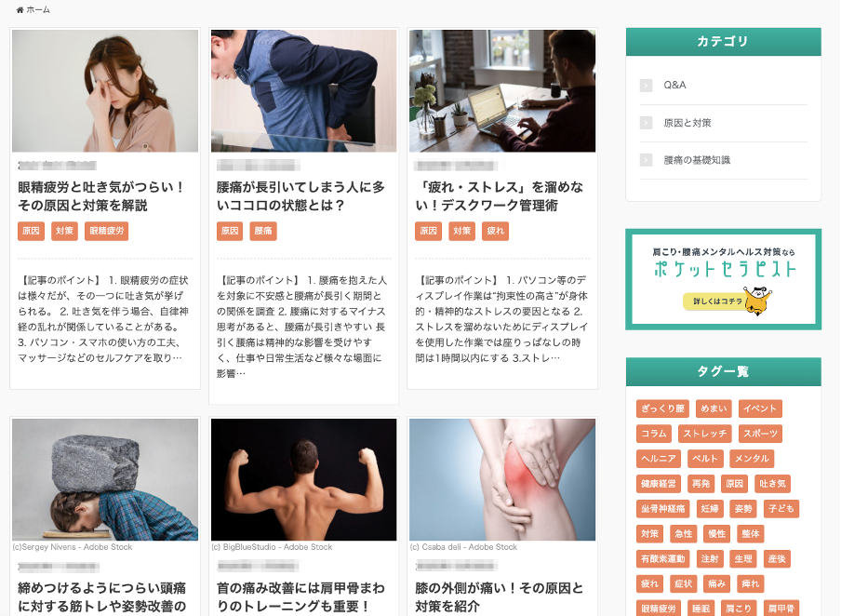Screen dimensions: 841x616
Task: Select the ストレッチ tag in tag list
Action: point(705,434)
